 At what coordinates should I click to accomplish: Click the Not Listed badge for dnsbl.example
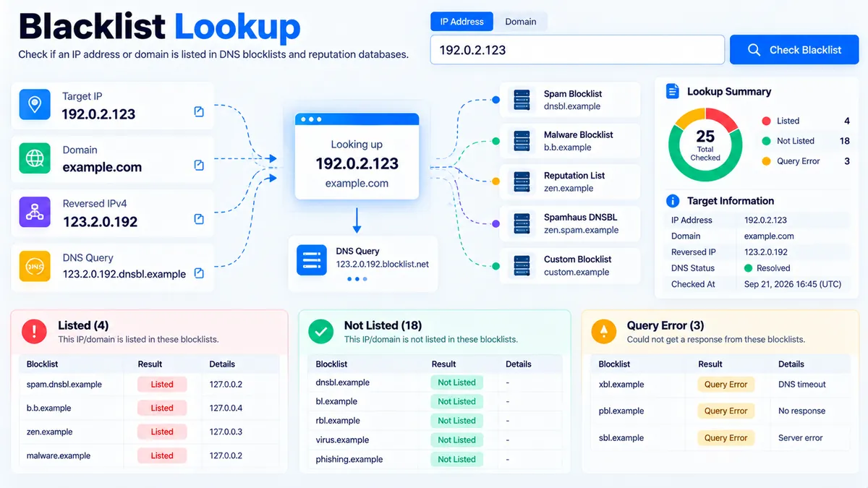456,382
